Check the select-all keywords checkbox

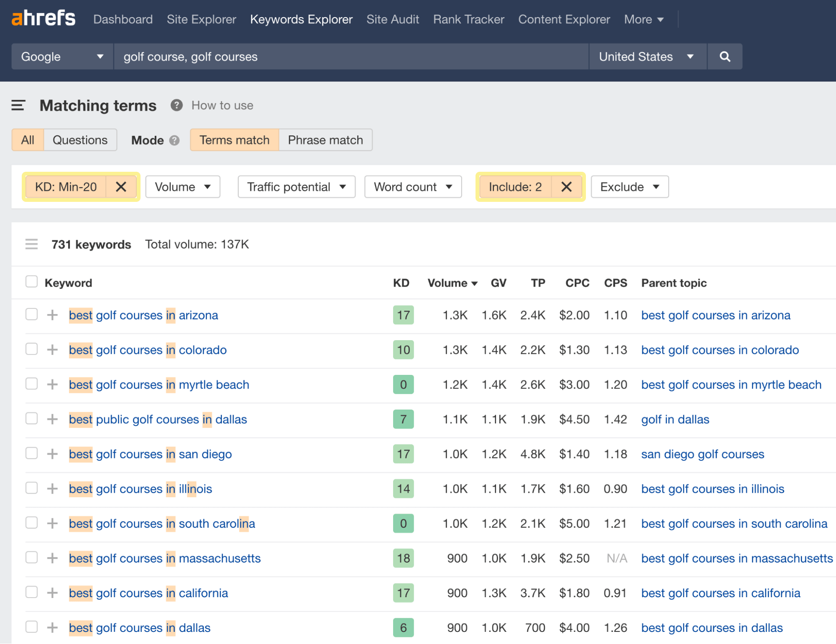[32, 282]
